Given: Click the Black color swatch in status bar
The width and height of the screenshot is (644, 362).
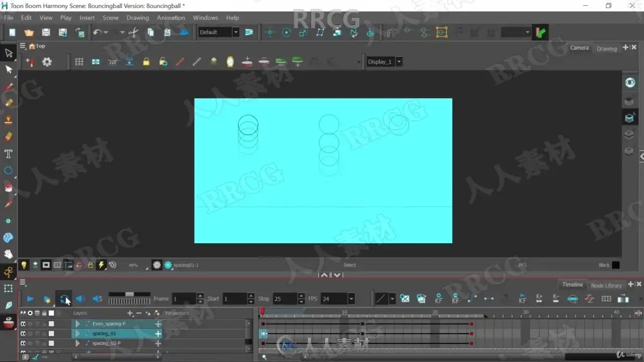Looking at the screenshot, I should (x=616, y=265).
